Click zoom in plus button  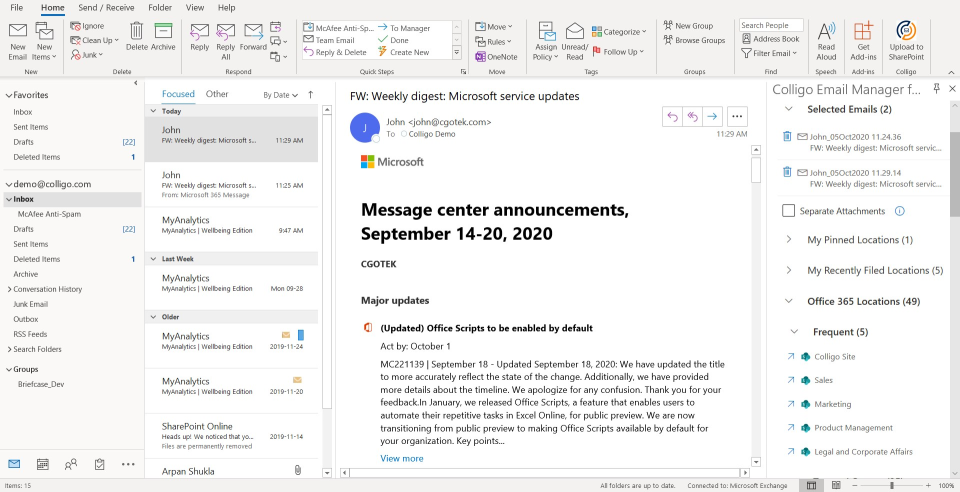click(x=928, y=485)
